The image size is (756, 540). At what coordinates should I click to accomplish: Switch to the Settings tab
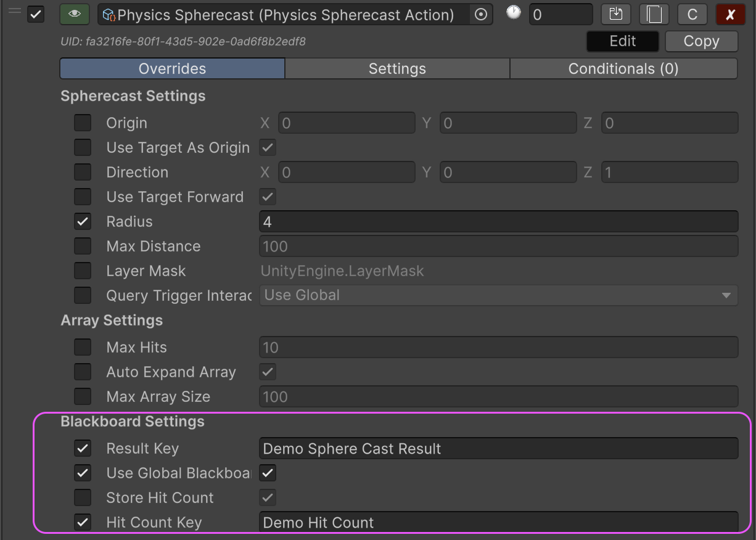pos(397,68)
